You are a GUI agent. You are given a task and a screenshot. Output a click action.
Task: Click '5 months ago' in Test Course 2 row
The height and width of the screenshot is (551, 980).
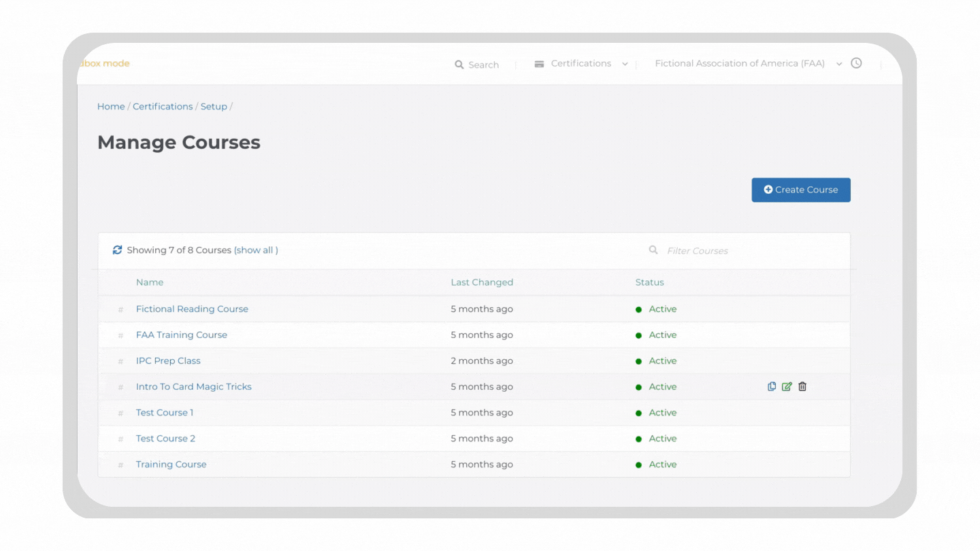point(482,438)
